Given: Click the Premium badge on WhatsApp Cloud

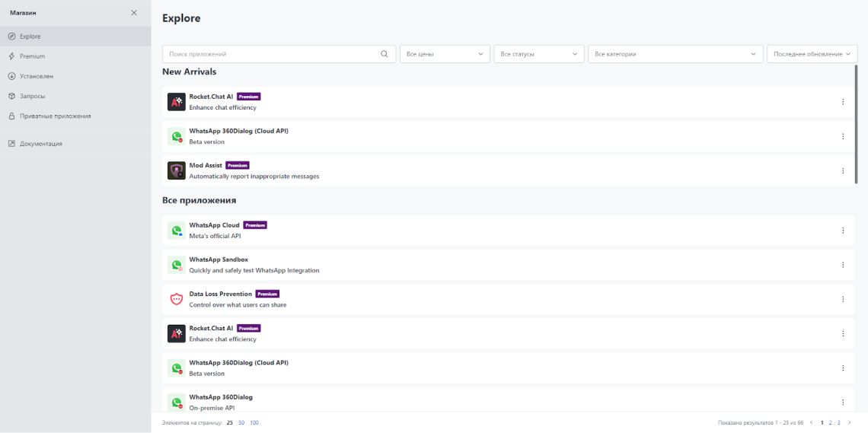Looking at the screenshot, I should 255,225.
